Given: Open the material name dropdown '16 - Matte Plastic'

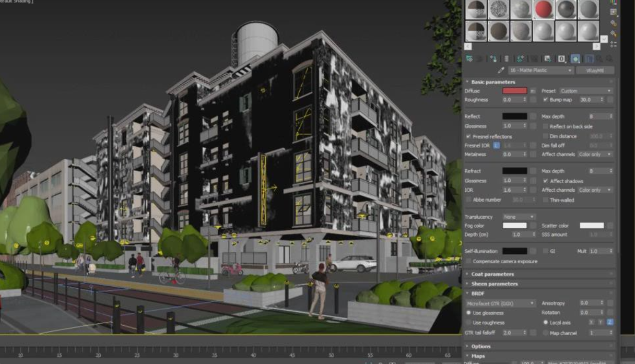Looking at the screenshot, I should point(541,70).
